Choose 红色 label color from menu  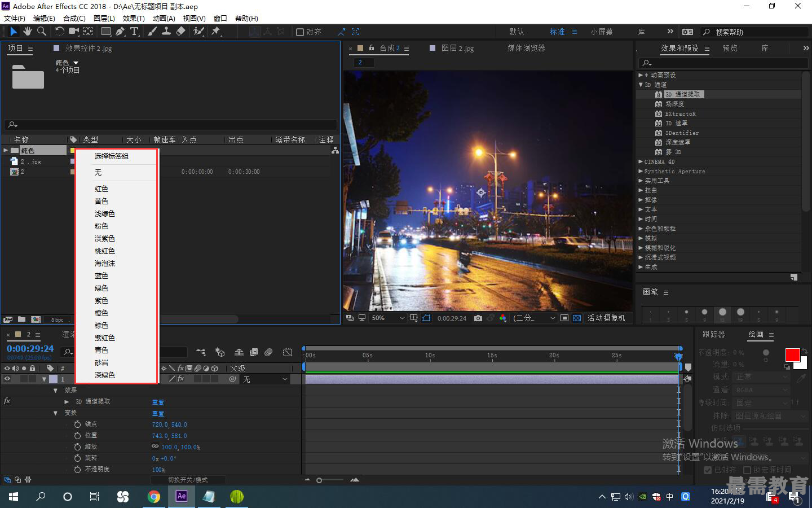click(x=101, y=189)
